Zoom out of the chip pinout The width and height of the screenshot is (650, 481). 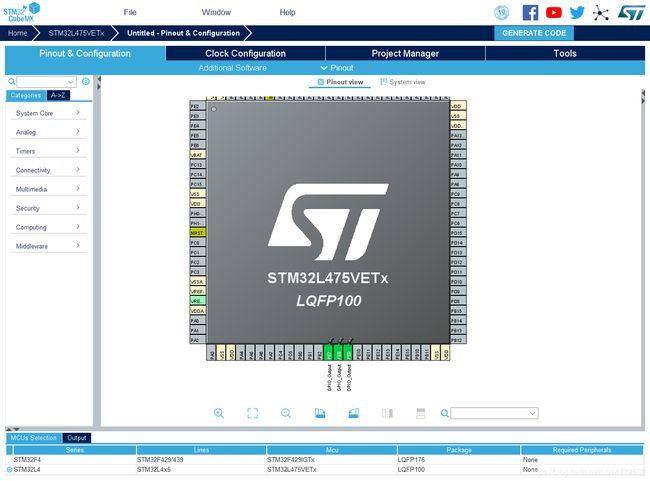286,413
